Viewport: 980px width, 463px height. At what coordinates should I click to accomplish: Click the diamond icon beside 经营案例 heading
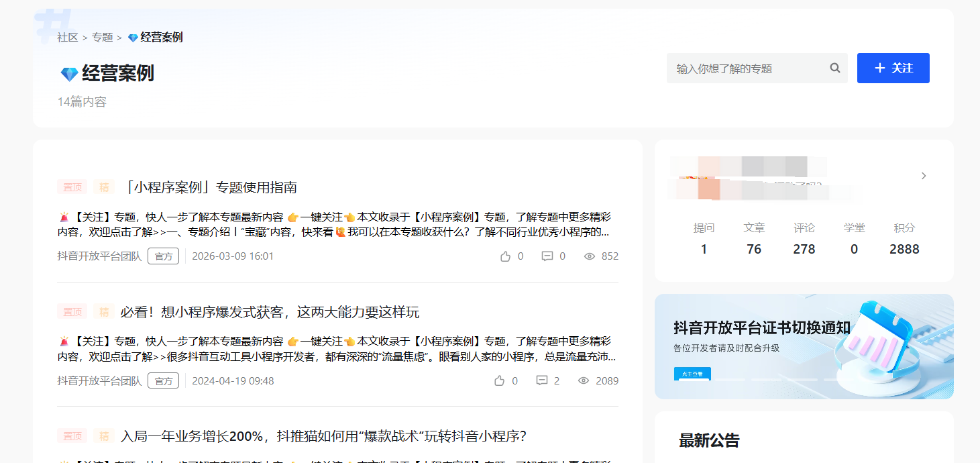tap(69, 74)
